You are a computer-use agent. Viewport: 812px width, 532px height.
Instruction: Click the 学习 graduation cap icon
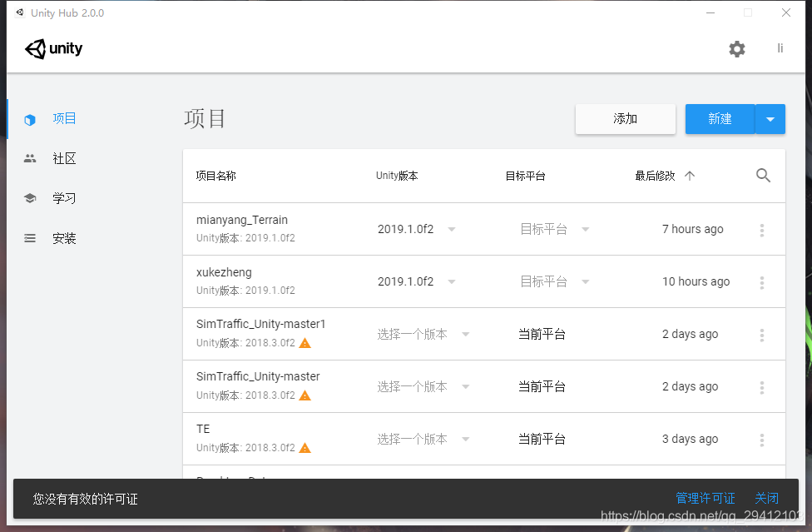[x=30, y=198]
